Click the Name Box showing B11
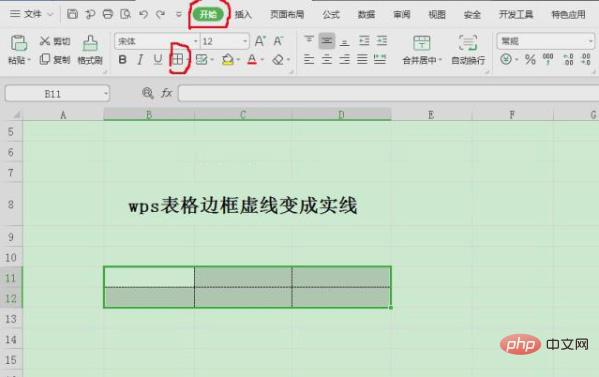The image size is (599, 377). 57,94
